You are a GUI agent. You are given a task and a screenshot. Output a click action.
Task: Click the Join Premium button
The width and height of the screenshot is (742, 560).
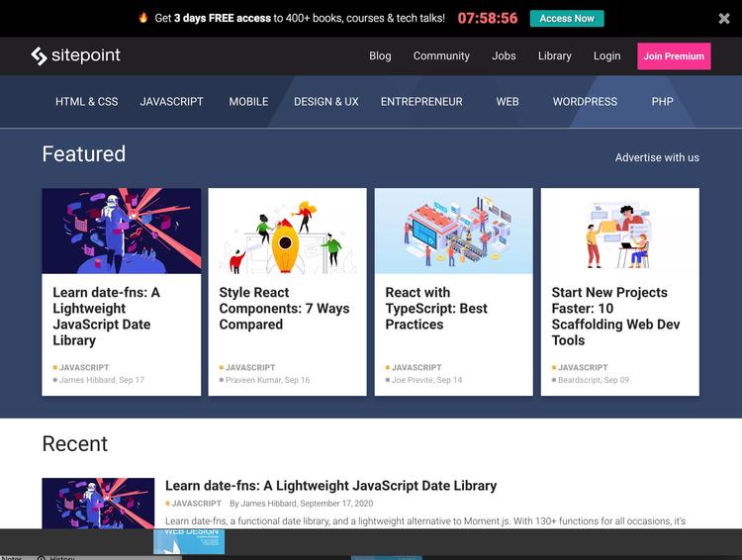click(x=674, y=56)
